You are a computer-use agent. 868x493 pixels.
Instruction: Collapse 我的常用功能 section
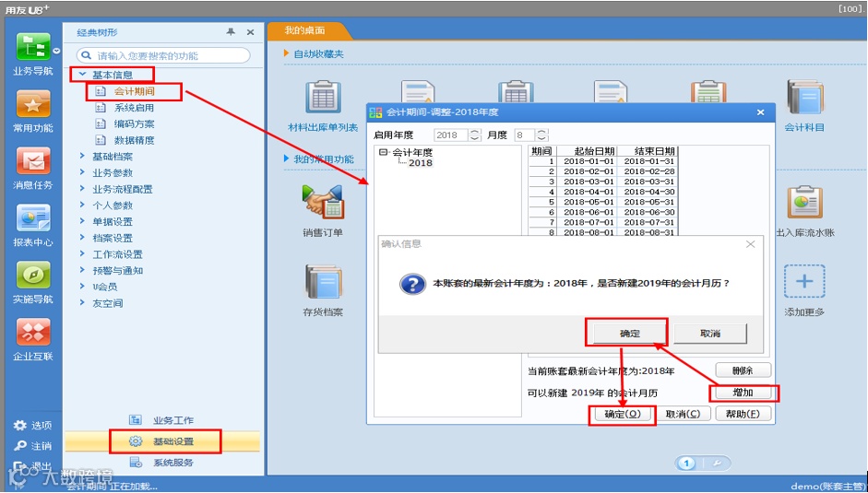coord(286,158)
